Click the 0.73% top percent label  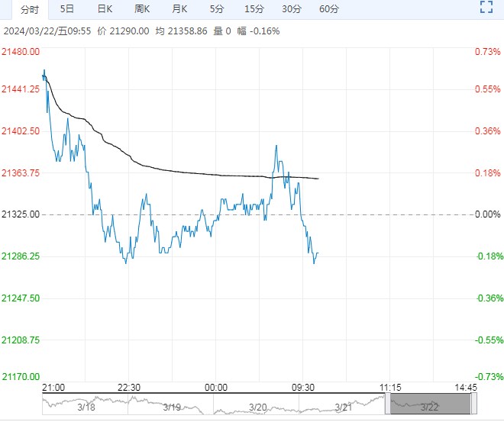488,52
